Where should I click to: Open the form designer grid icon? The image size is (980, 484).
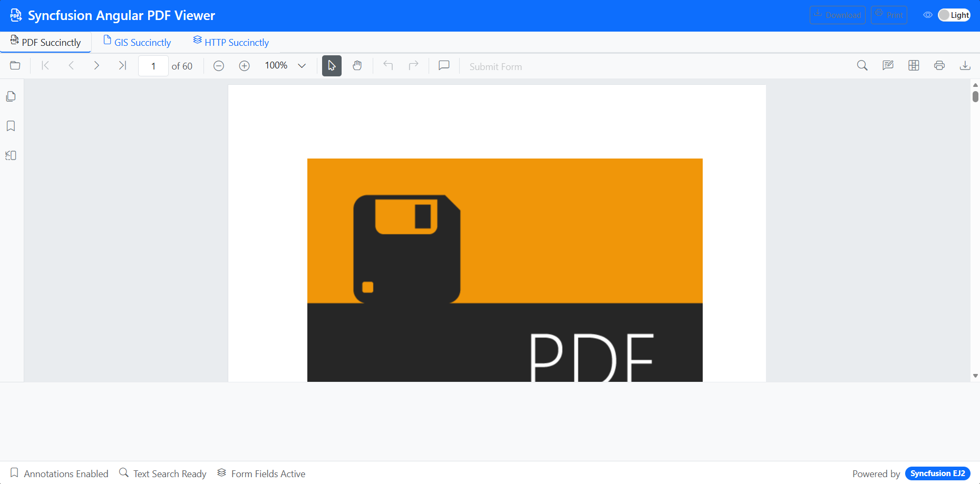pyautogui.click(x=914, y=66)
